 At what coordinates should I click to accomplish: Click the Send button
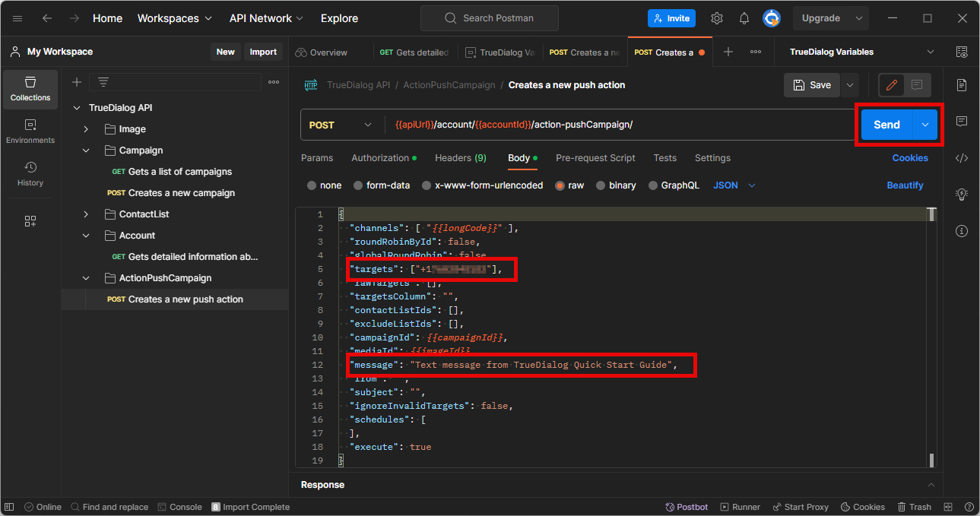887,125
